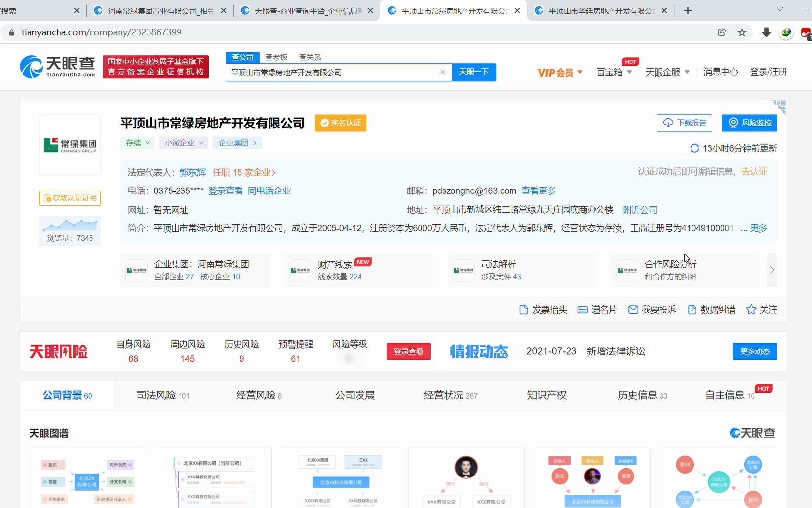812x508 pixels.
Task: Switch to the 历史信息 tab
Action: click(642, 395)
